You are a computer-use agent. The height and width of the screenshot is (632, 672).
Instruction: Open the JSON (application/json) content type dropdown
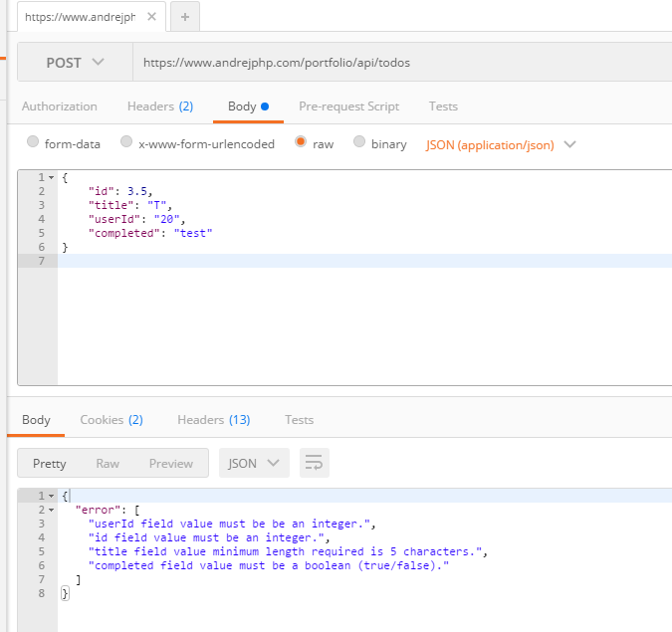tap(501, 145)
